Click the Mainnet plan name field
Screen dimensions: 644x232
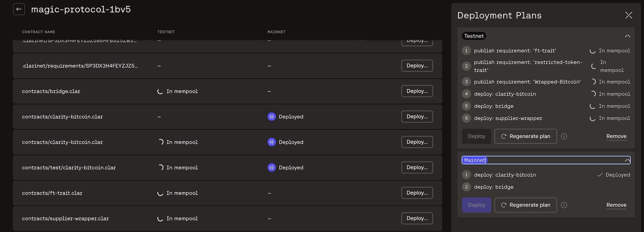(546, 160)
